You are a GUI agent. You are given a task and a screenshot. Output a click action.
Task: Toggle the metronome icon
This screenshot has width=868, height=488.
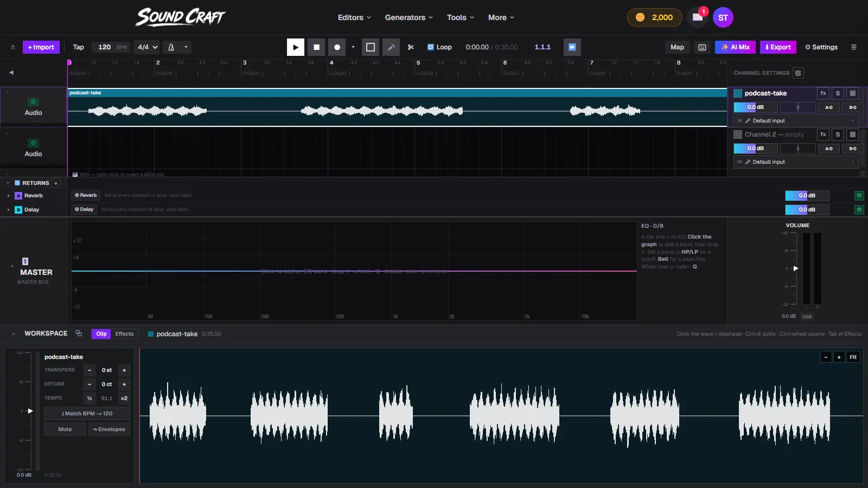tap(171, 47)
